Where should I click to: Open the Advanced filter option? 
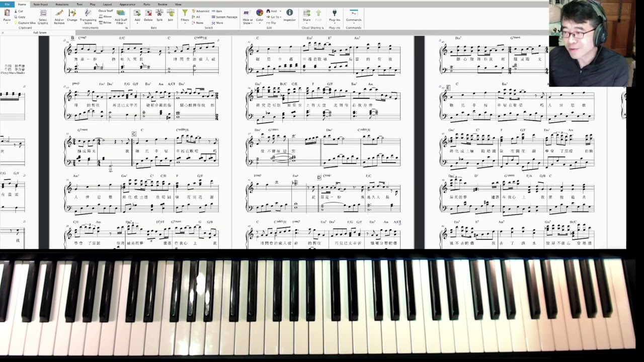tap(201, 11)
